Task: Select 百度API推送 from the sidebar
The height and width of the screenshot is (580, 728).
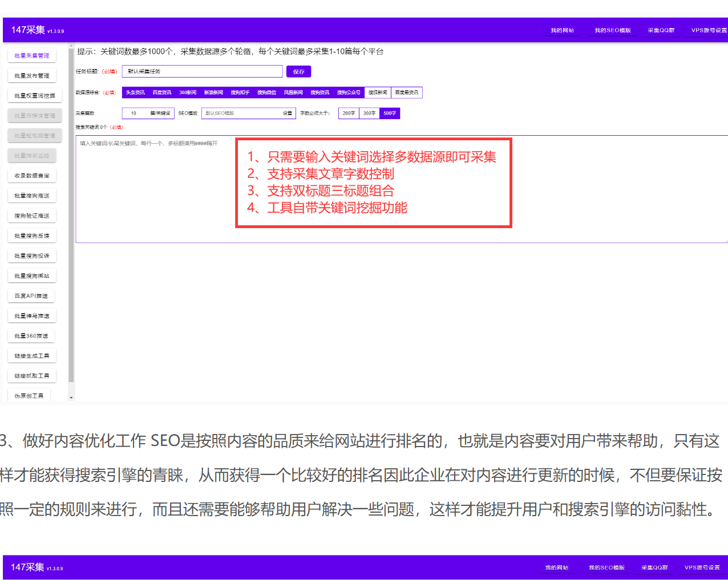Action: (31, 296)
